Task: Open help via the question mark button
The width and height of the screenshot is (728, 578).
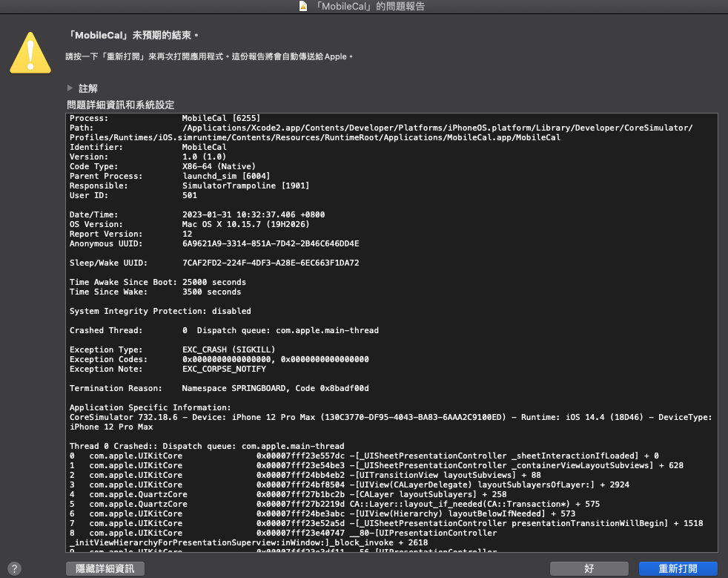Action: click(x=14, y=568)
